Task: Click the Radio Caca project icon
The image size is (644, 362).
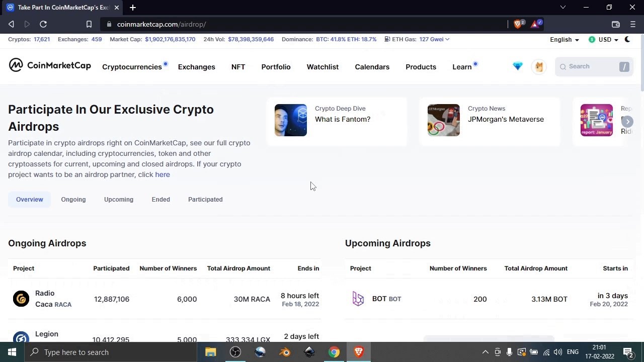Action: pos(21,299)
